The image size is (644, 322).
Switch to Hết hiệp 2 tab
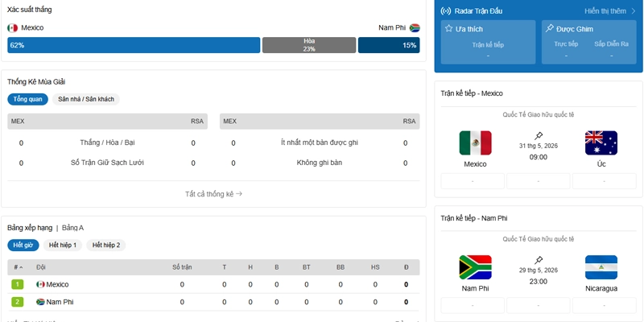(106, 246)
